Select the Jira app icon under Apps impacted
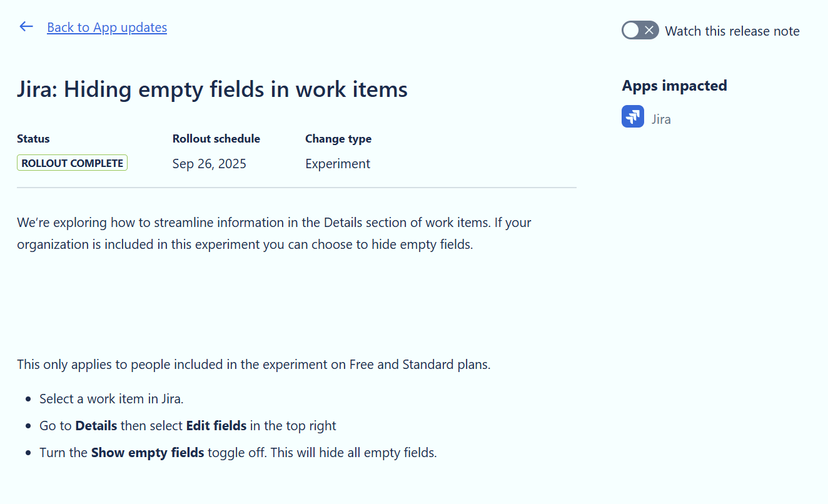Screen dimensions: 828x504 (x=632, y=116)
